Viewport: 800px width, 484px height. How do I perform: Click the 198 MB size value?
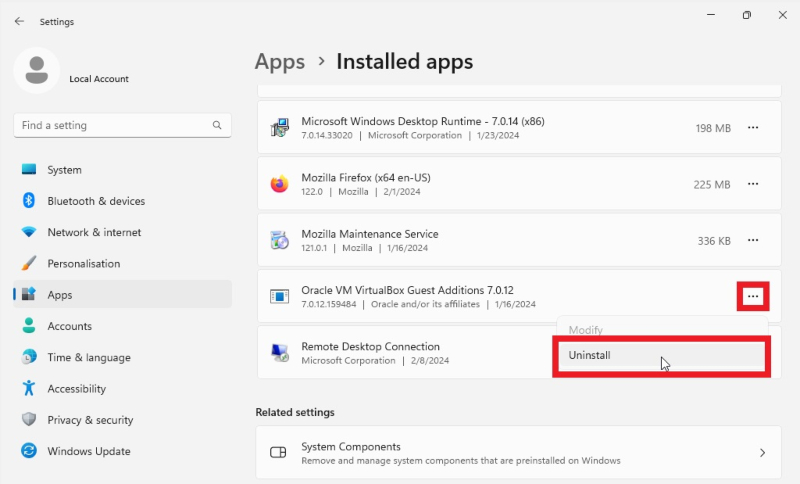713,128
